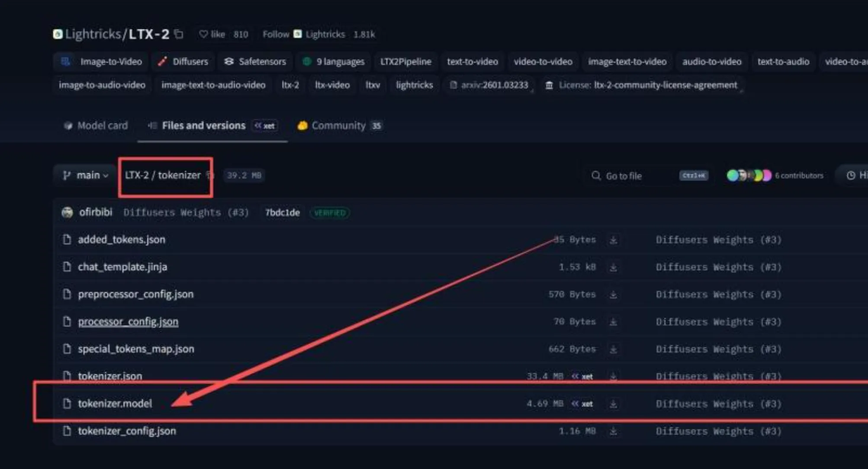The height and width of the screenshot is (469, 868).
Task: Download chat_template.jinja
Action: [x=613, y=267]
